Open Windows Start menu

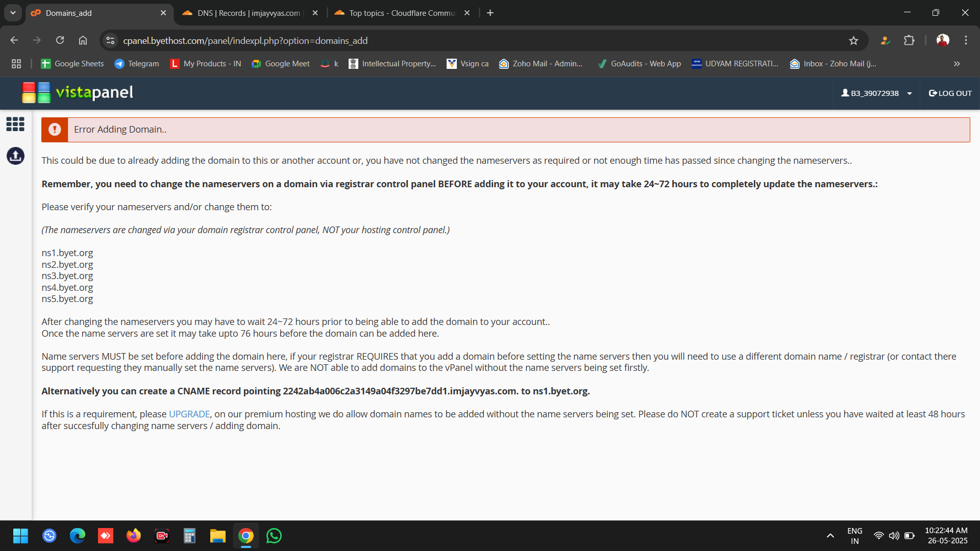20,536
